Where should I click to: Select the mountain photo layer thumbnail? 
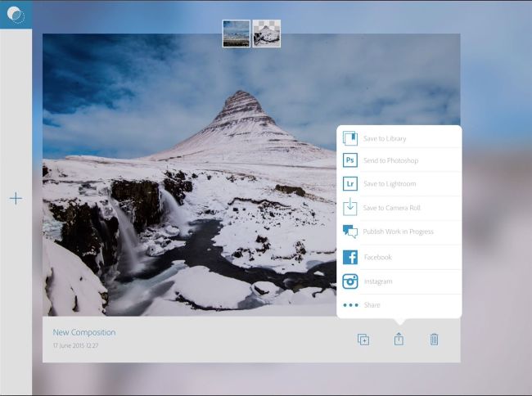[237, 34]
